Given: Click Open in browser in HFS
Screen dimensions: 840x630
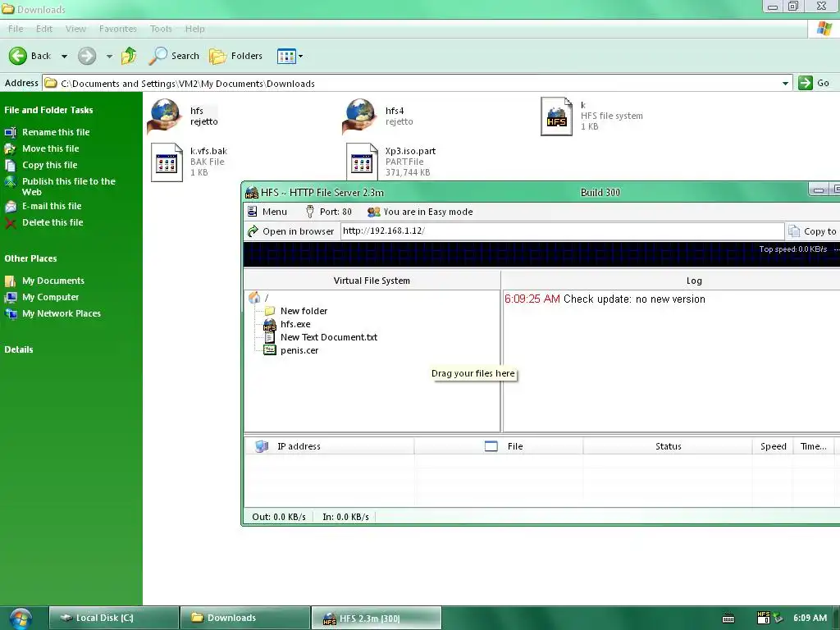Looking at the screenshot, I should click(291, 231).
